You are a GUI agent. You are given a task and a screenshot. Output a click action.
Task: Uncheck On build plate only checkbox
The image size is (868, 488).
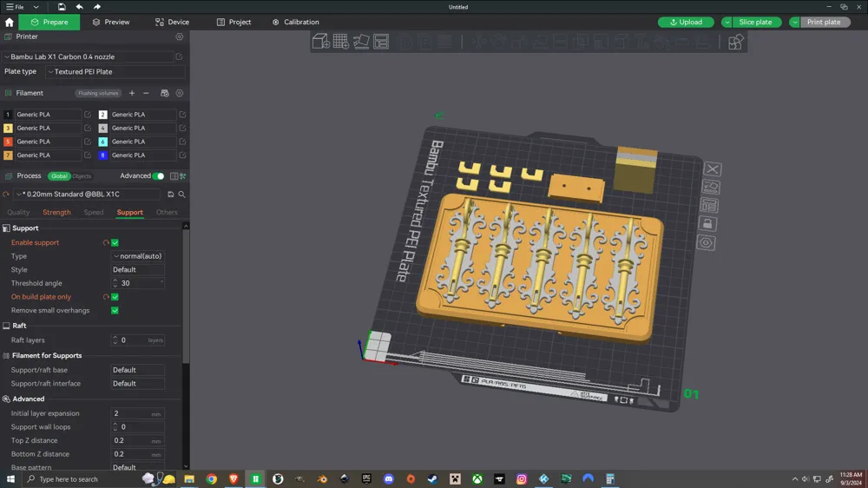115,297
